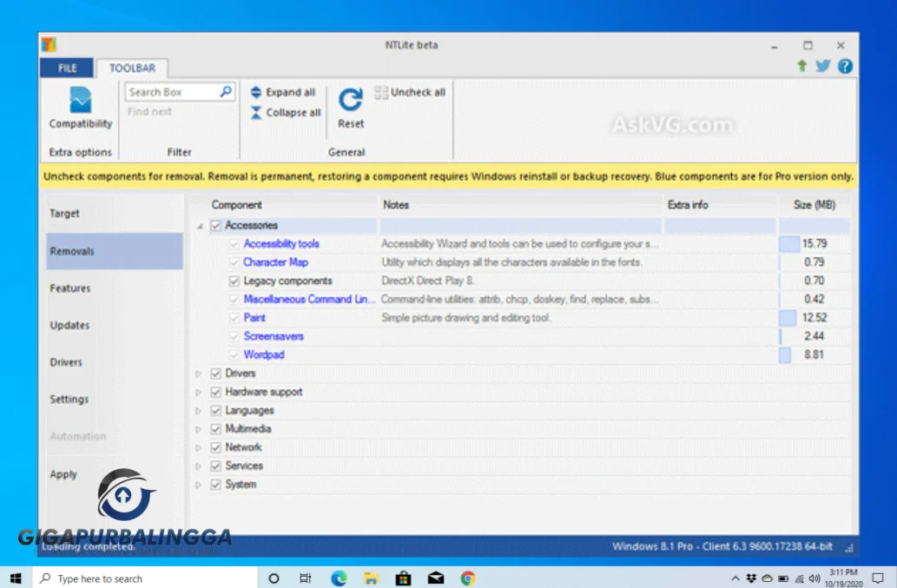The height and width of the screenshot is (588, 897).
Task: Click Collapse all in the General group
Action: (x=286, y=113)
